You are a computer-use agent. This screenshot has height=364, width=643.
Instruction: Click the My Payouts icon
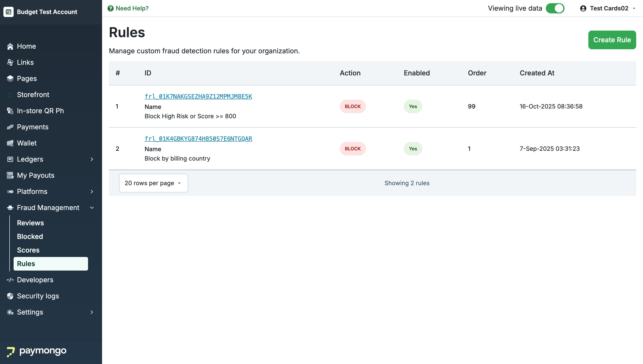click(10, 175)
